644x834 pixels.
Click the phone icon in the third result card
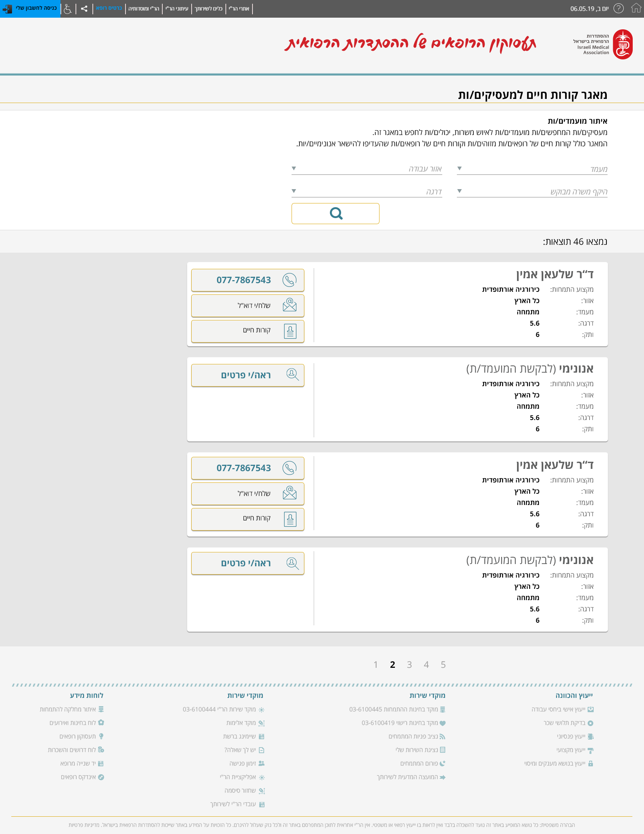click(289, 468)
